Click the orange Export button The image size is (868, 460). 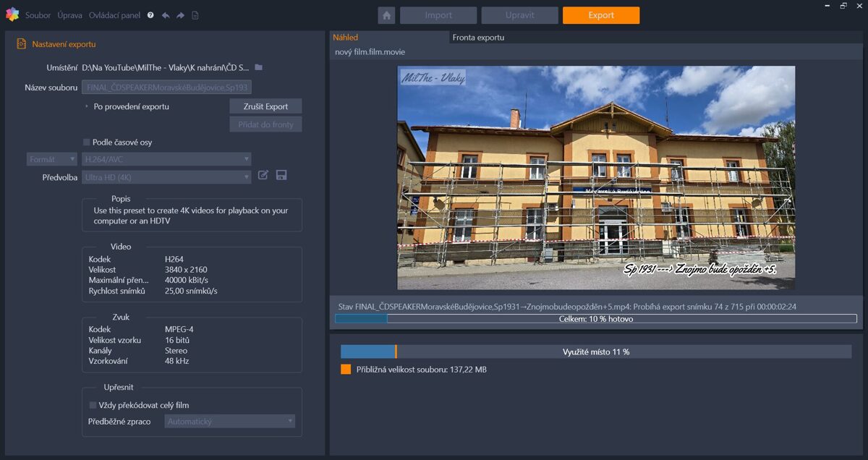[600, 14]
